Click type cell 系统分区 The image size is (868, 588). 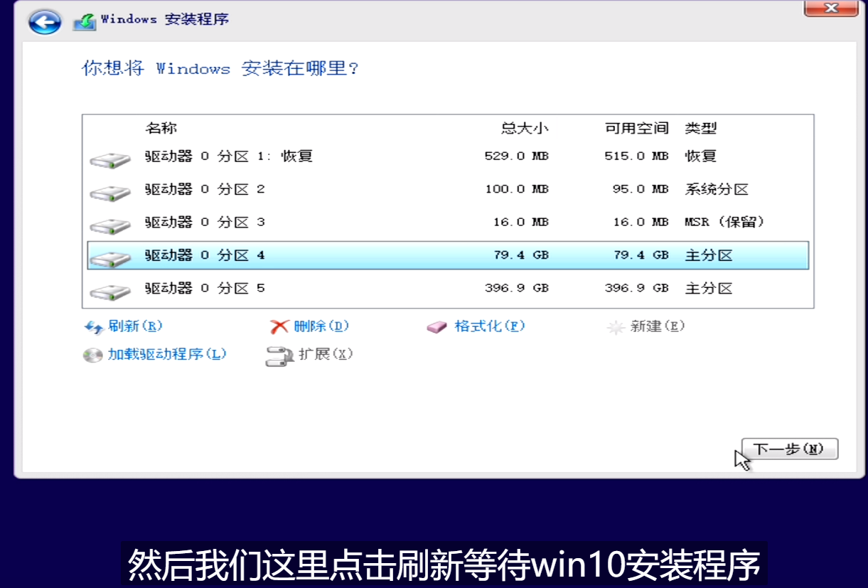(x=717, y=189)
